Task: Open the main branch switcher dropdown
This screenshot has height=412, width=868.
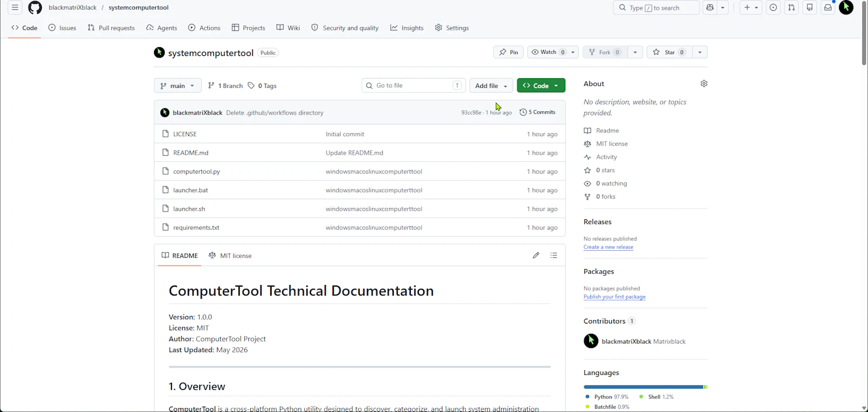Action: click(x=177, y=86)
